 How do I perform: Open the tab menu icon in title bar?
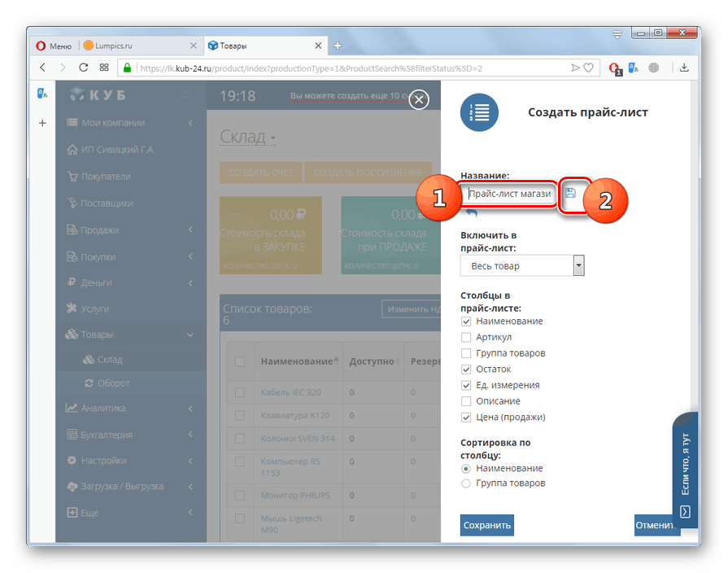[617, 34]
